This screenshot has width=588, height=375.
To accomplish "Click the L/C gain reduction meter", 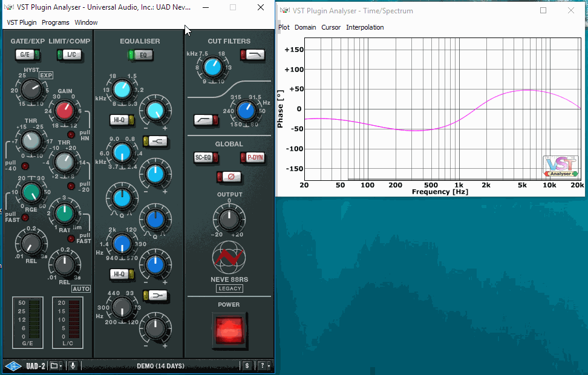I will (x=68, y=322).
